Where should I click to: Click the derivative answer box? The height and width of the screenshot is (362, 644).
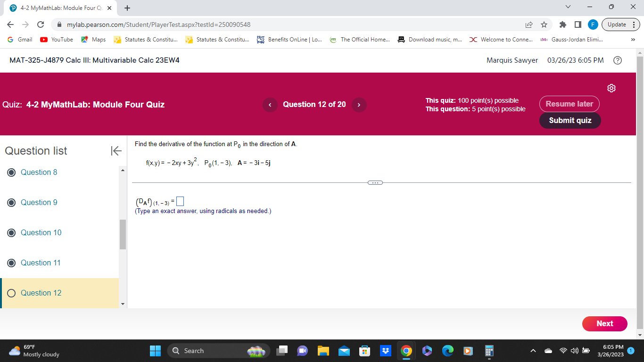pyautogui.click(x=180, y=201)
